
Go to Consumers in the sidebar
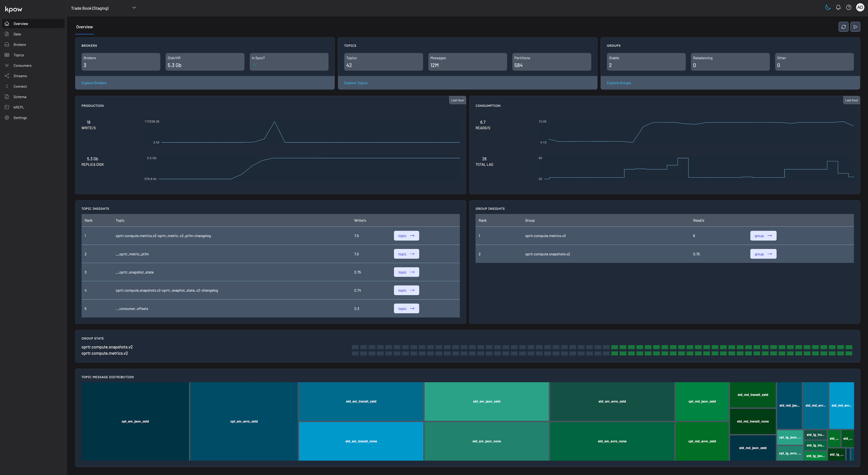click(22, 65)
